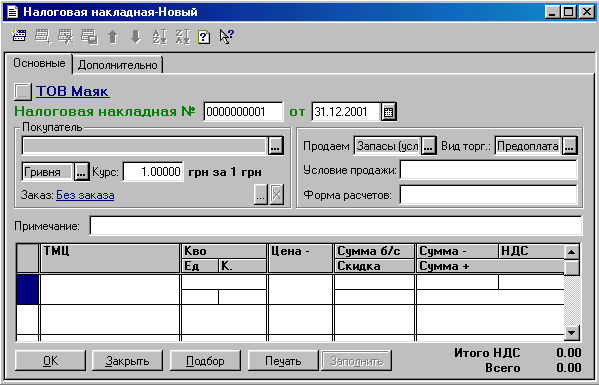Open Вид торг. Предоплата ellipsis button
This screenshot has width=599, height=385.
pos(569,146)
